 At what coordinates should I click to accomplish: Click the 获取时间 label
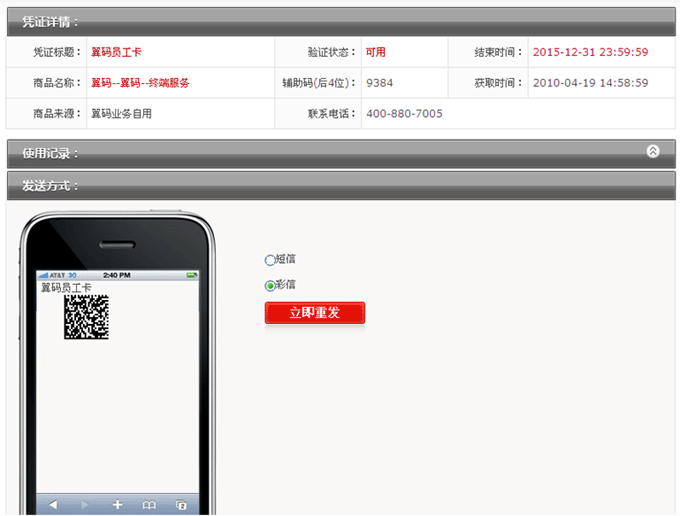coord(498,83)
